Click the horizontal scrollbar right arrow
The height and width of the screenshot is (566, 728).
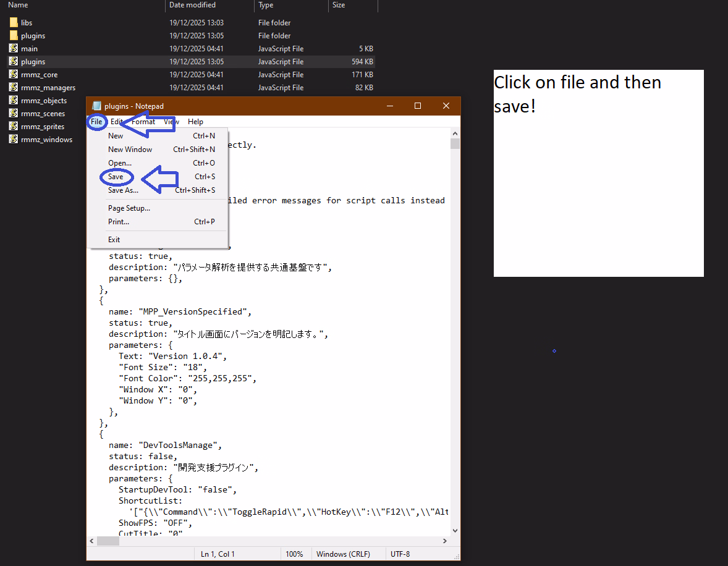click(444, 541)
